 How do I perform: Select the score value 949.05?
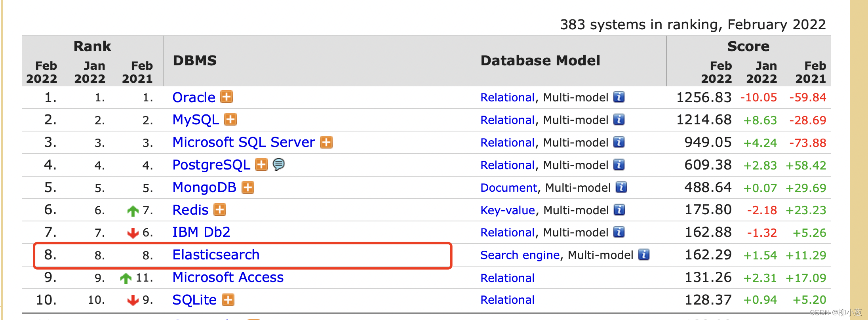[708, 142]
